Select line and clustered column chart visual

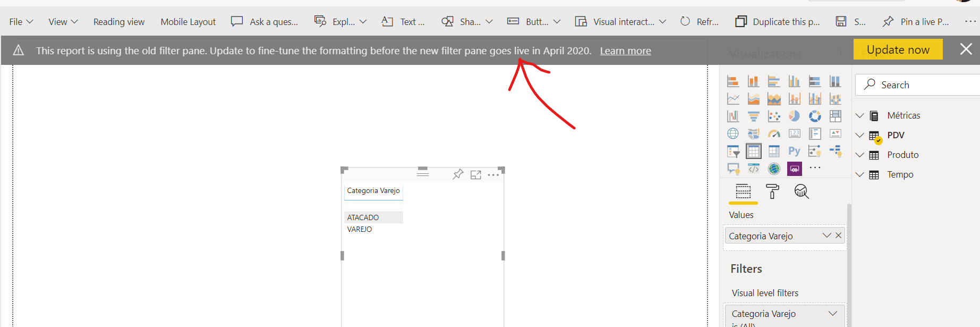[815, 99]
